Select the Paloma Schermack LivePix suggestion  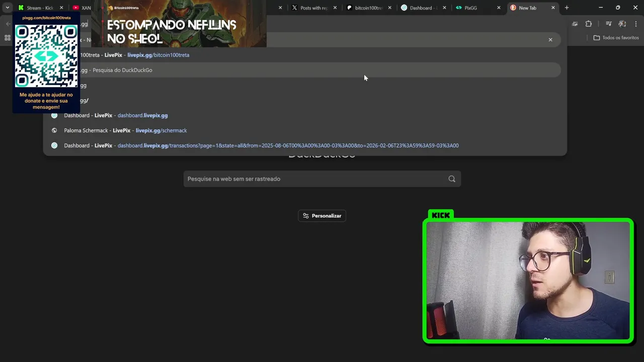(x=302, y=130)
